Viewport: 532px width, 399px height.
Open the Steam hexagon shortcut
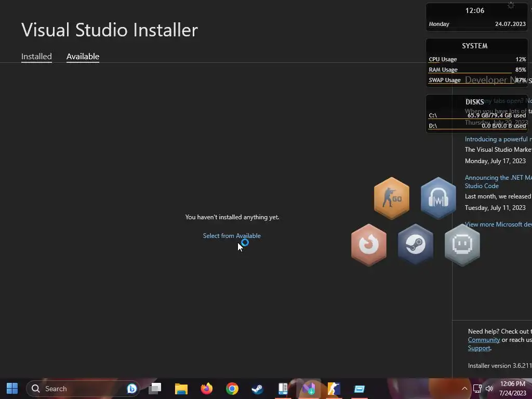[416, 245]
